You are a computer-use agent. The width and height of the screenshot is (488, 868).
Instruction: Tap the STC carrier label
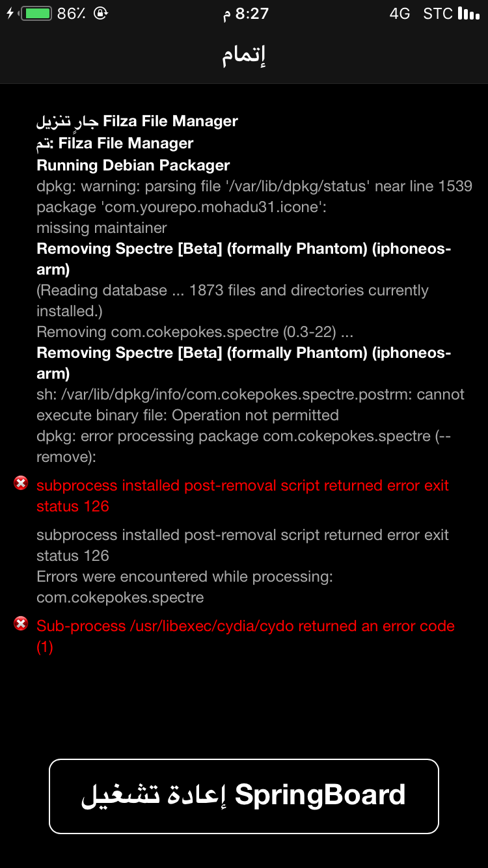[x=437, y=14]
